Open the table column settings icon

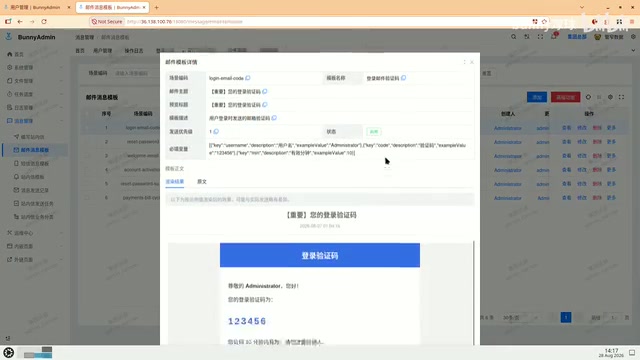click(610, 97)
